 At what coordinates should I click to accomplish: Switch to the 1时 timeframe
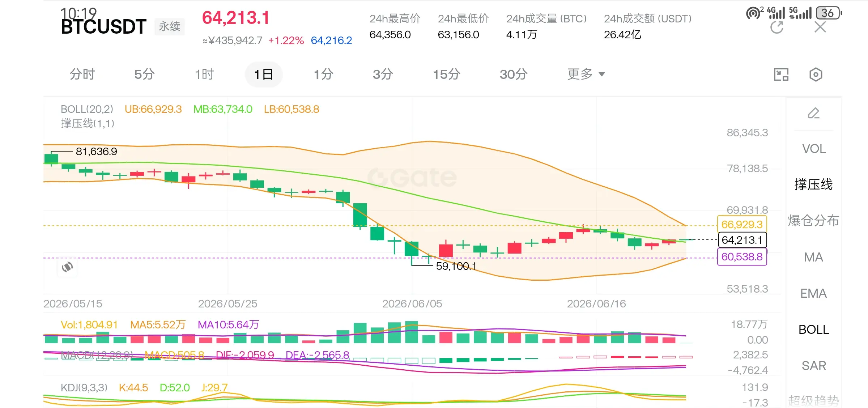(204, 74)
